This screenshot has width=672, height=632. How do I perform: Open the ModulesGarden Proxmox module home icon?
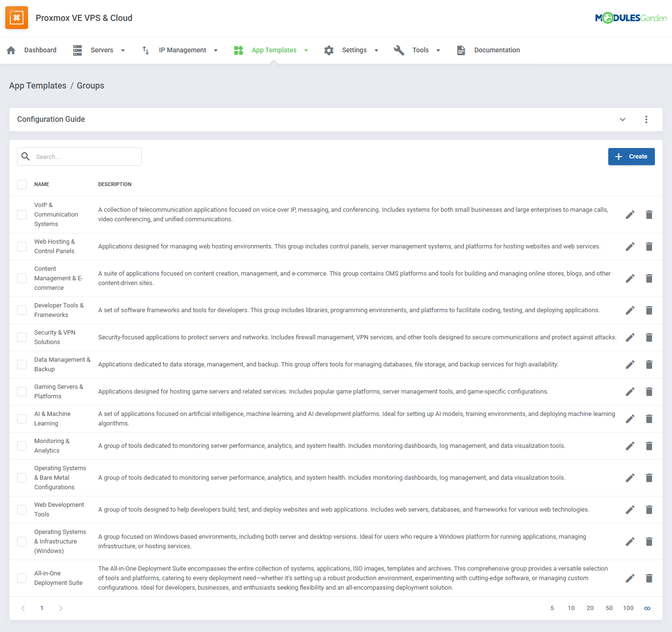[17, 18]
